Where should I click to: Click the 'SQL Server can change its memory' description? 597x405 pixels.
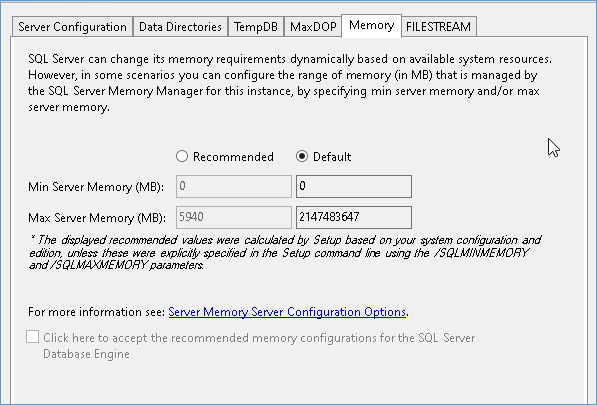(x=289, y=83)
